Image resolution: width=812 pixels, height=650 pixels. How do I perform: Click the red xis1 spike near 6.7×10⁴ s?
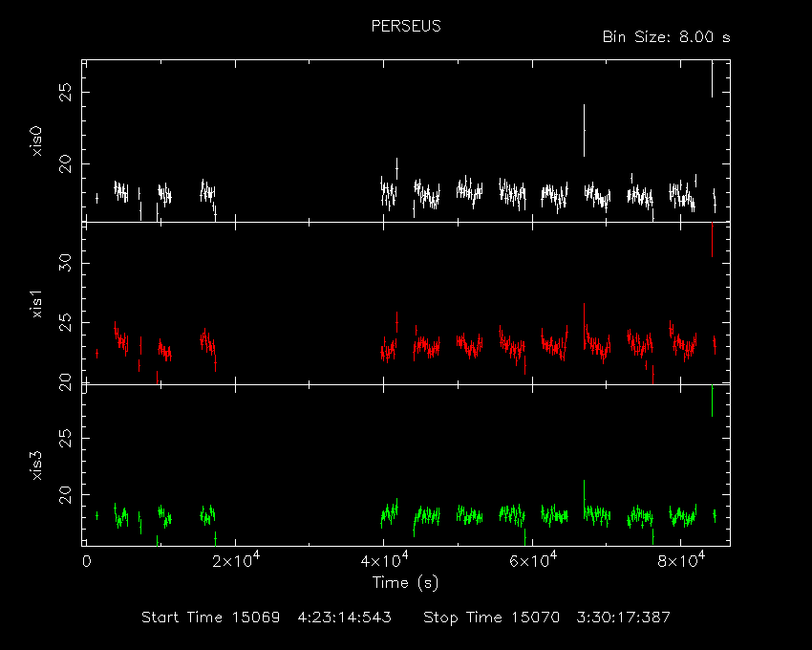(584, 326)
